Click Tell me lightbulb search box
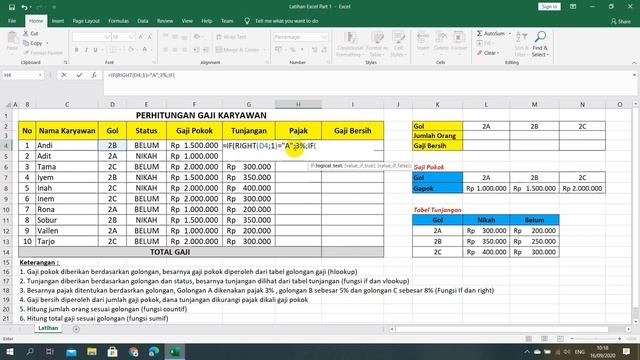The width and height of the screenshot is (640, 360). point(282,21)
